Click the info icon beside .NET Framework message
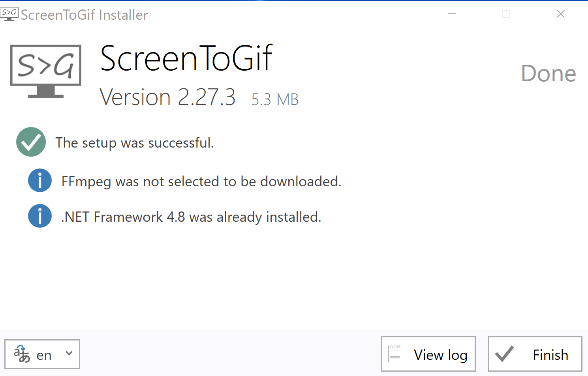Image resolution: width=588 pixels, height=376 pixels. [40, 216]
